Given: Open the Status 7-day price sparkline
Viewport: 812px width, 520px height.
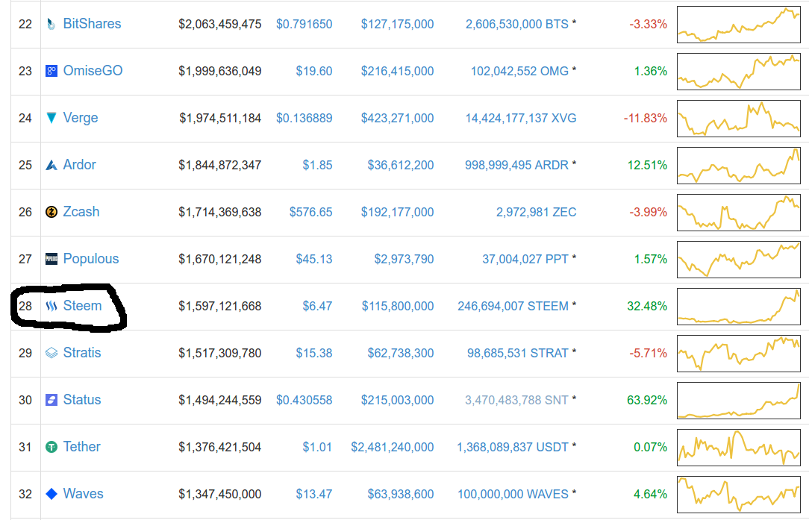Looking at the screenshot, I should (738, 401).
